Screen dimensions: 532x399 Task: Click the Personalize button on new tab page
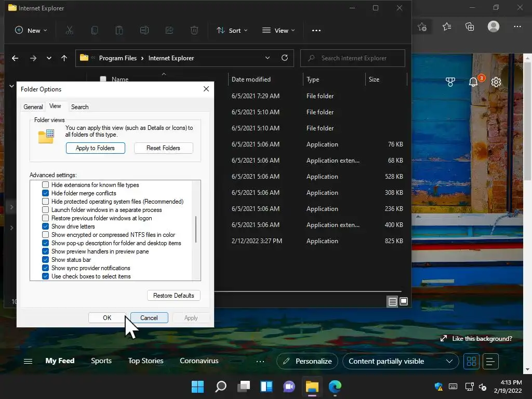point(307,362)
